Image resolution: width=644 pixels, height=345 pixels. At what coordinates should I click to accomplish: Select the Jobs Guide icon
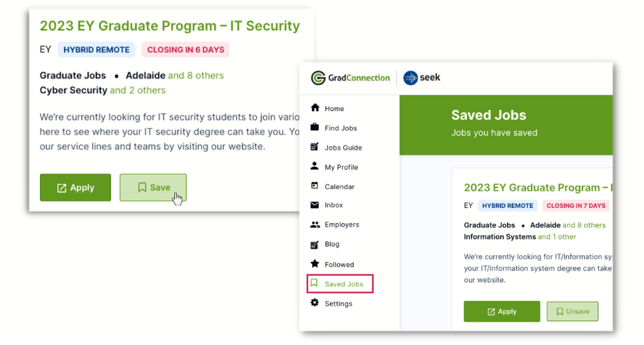tap(315, 146)
